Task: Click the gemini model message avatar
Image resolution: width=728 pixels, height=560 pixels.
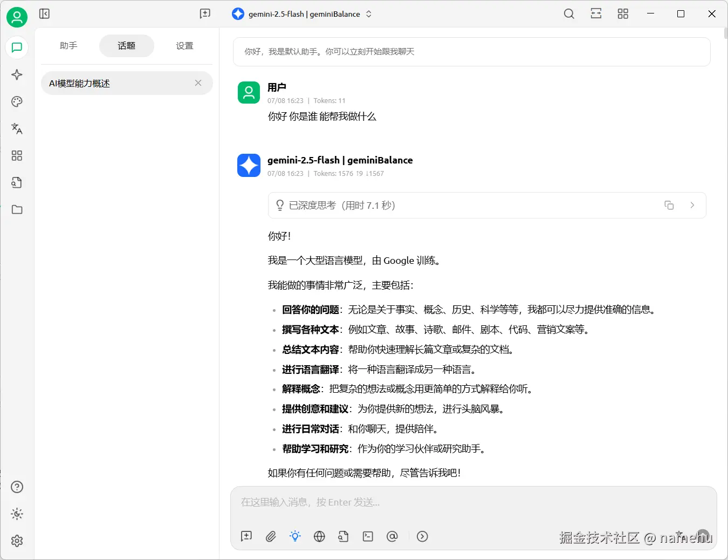Action: point(249,165)
